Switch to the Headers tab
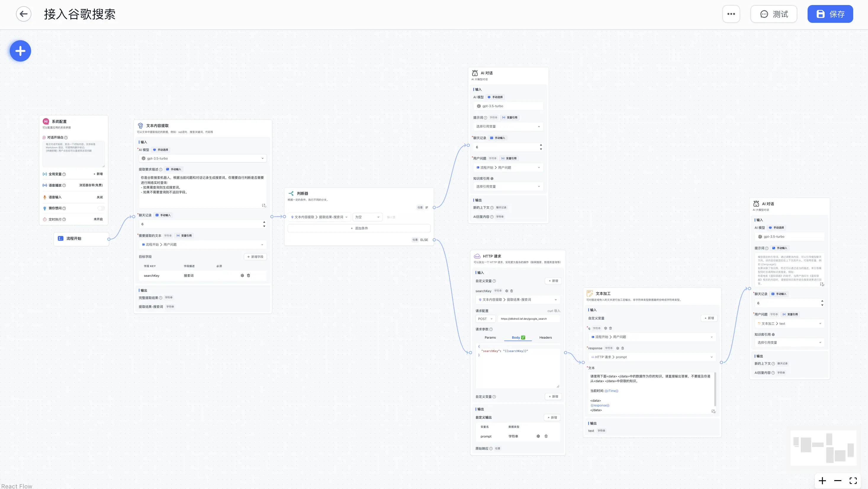Viewport: 868px width, 489px height. pyautogui.click(x=545, y=338)
